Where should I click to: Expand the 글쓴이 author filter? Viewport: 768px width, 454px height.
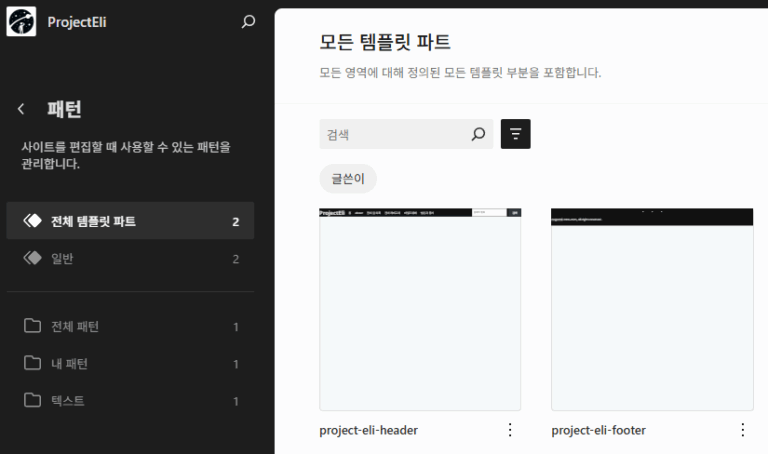pos(348,179)
